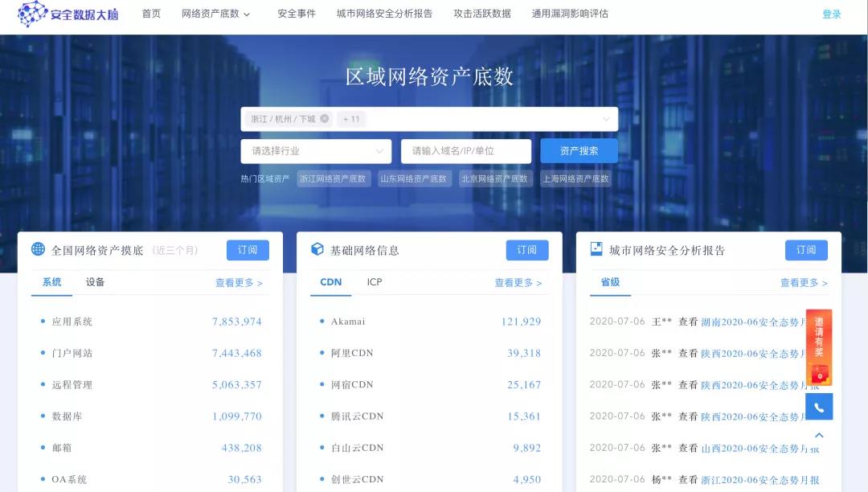The width and height of the screenshot is (868, 492).
Task: Open the region selector dropdown
Action: pyautogui.click(x=608, y=118)
